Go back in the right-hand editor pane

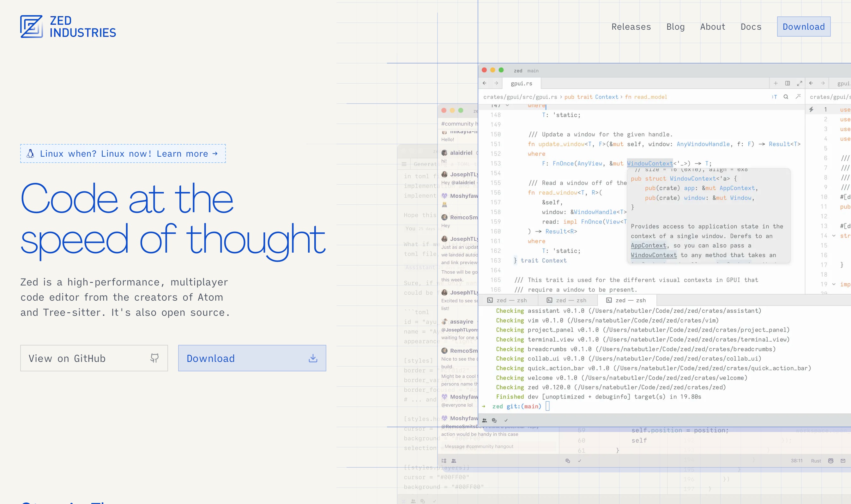tap(811, 83)
